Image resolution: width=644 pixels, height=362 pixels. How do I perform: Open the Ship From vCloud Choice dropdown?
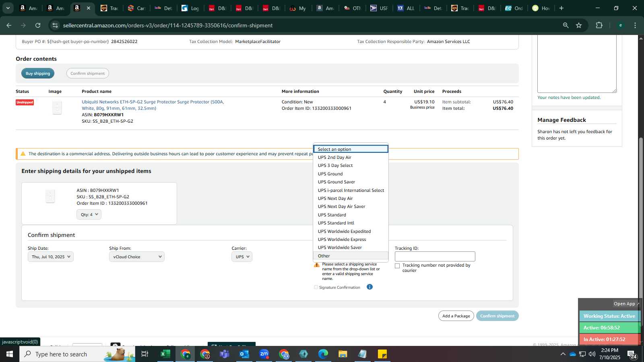click(x=137, y=257)
